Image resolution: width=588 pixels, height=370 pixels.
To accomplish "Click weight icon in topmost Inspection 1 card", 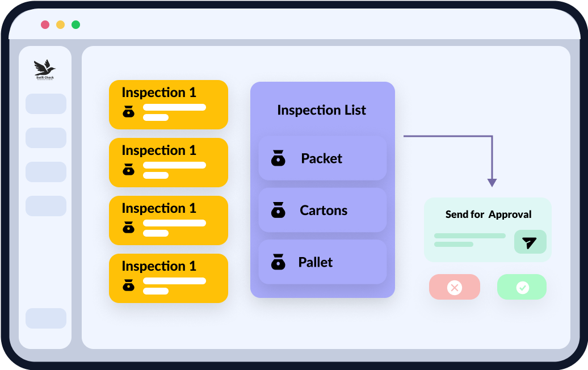I will [129, 112].
